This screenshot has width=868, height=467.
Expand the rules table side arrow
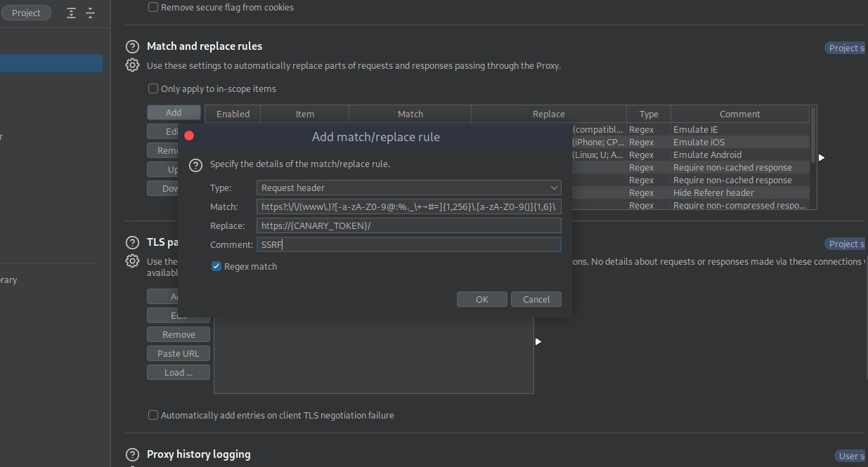821,157
